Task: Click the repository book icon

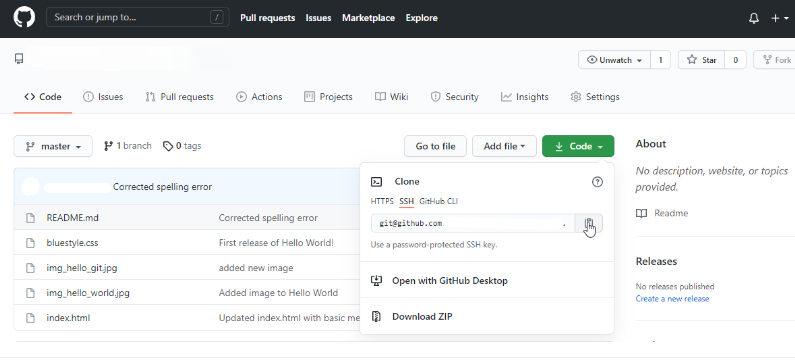Action: (19, 59)
